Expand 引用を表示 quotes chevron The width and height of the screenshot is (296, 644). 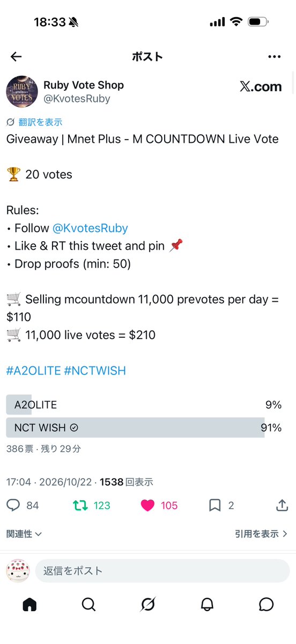[x=262, y=534]
